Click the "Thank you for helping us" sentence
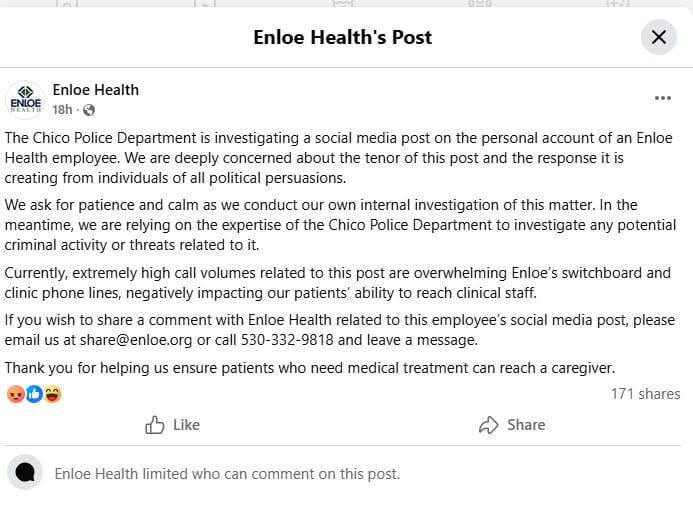The height and width of the screenshot is (513, 693). pos(309,368)
